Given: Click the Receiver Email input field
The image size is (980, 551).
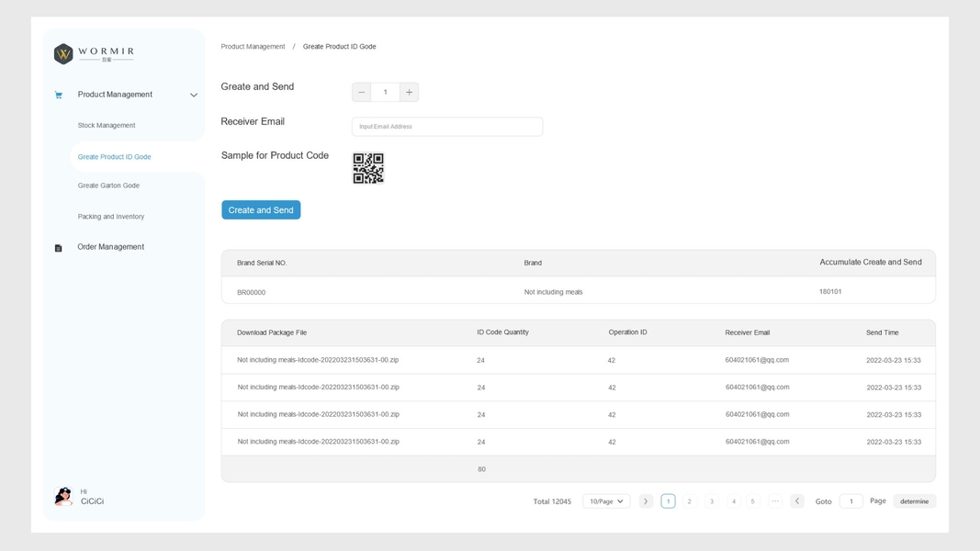Looking at the screenshot, I should pyautogui.click(x=447, y=127).
